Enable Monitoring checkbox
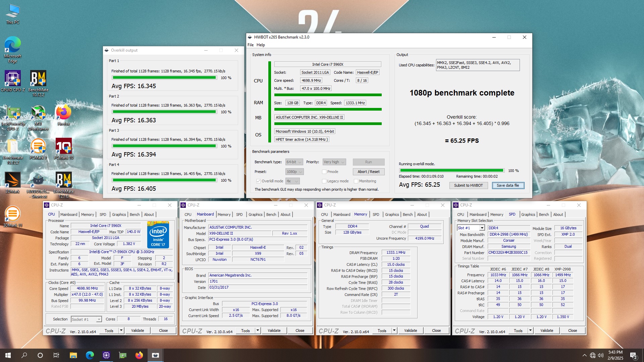Image resolution: width=644 pixels, height=362 pixels. 356,181
